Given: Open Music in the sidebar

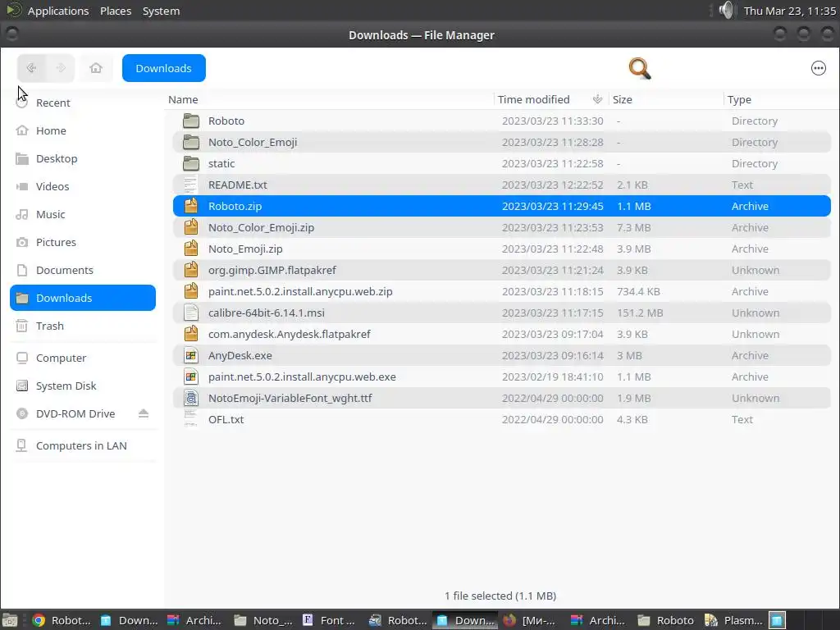Looking at the screenshot, I should [83, 214].
